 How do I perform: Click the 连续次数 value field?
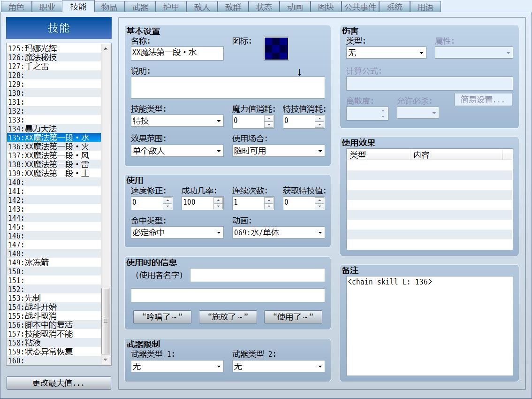tap(248, 203)
